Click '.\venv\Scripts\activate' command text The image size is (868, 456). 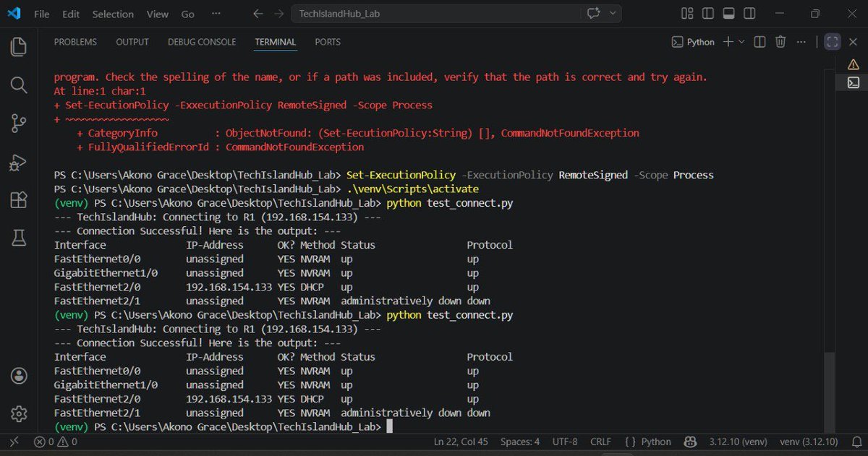coord(413,189)
